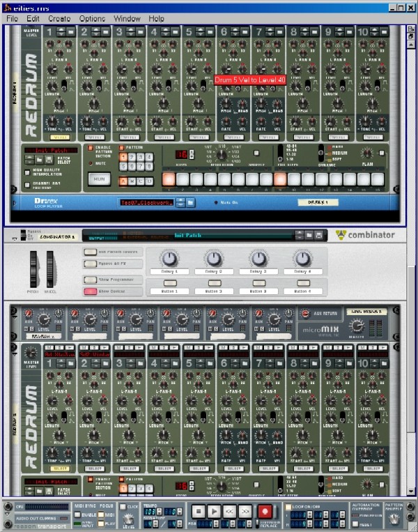418x532 pixels.
Task: Solo lower Redrum drum channel 3
Action: point(129,348)
